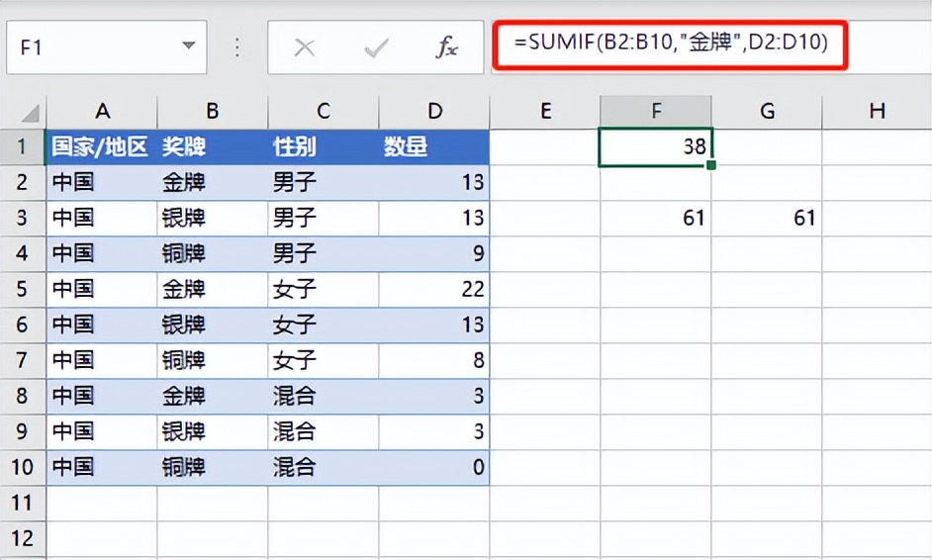The width and height of the screenshot is (932, 560).
Task: Click the formula bar resize dots handle
Action: point(237,47)
